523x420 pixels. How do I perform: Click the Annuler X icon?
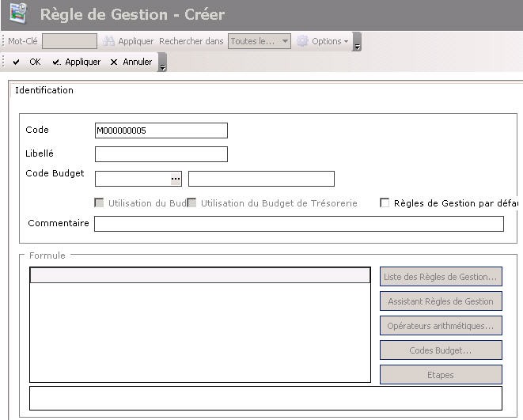pyautogui.click(x=114, y=62)
